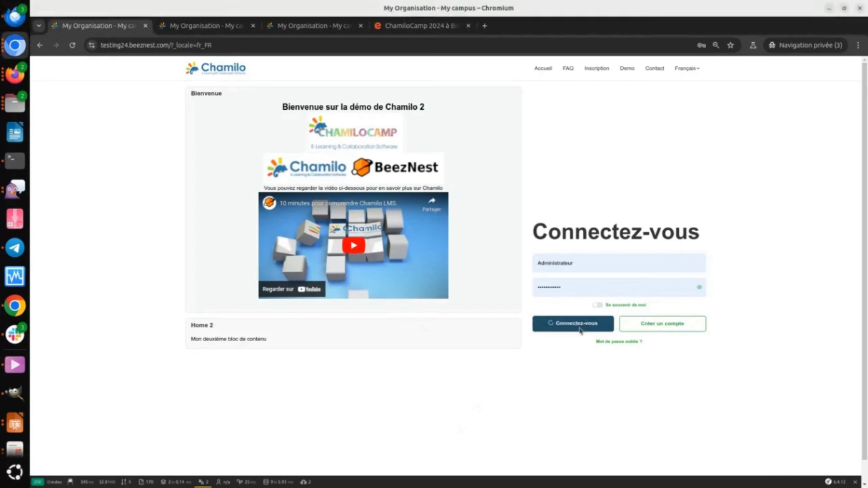Click the Administrateur username field
Image resolution: width=868 pixels, height=488 pixels.
tap(618, 263)
